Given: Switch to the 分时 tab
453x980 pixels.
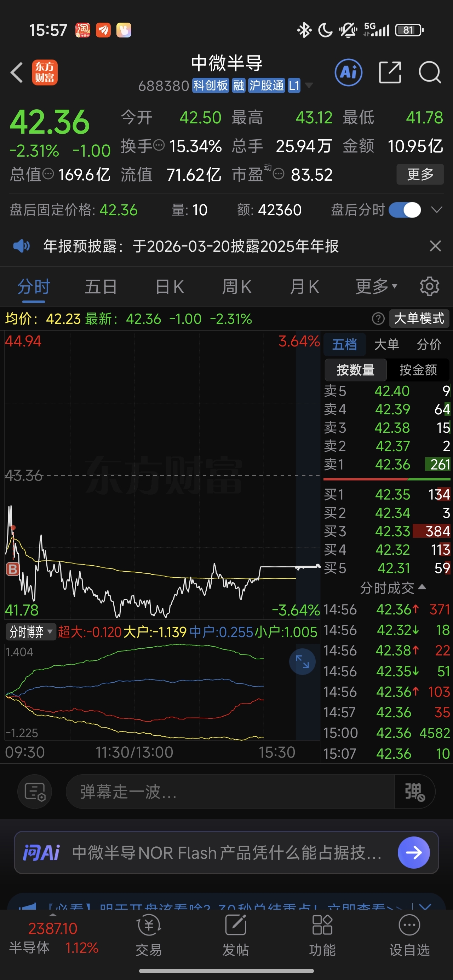Looking at the screenshot, I should tap(34, 286).
